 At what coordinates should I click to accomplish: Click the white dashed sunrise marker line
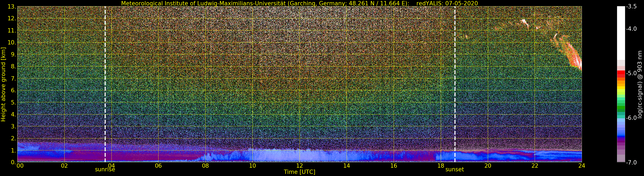105,84
